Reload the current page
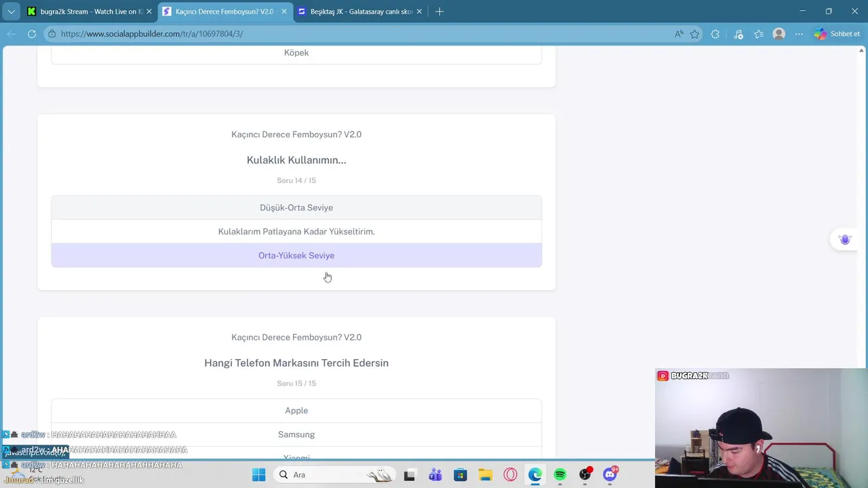 [x=31, y=34]
